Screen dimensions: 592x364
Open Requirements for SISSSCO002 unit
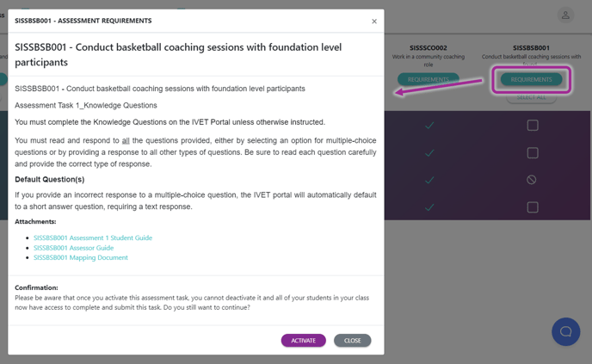(429, 80)
